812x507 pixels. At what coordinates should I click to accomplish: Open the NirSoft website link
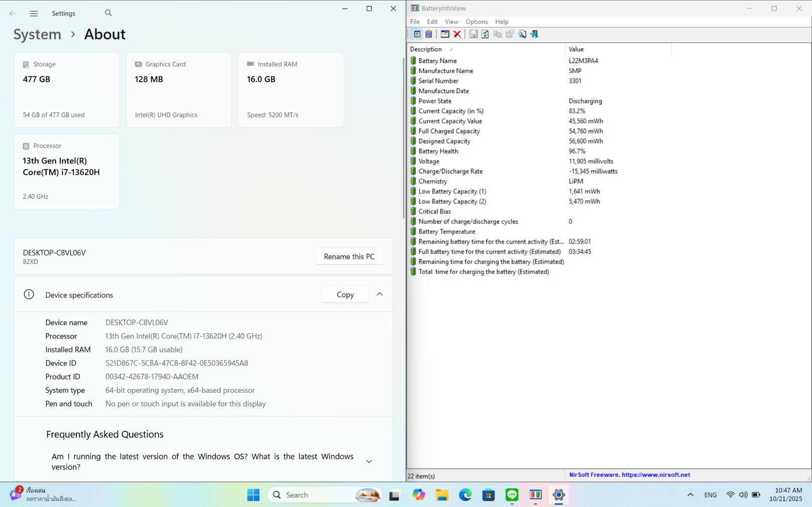coord(629,475)
